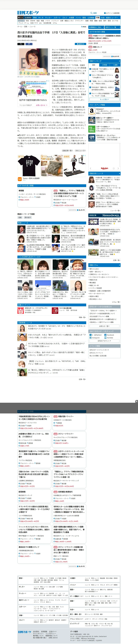Click the 芸能 keyword tag

click(20, 217)
